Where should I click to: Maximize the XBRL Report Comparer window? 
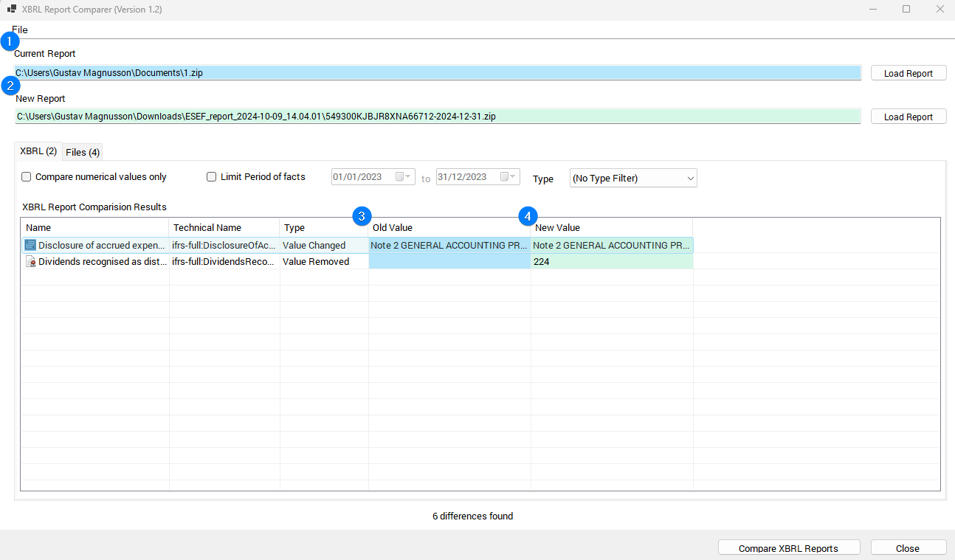click(906, 10)
